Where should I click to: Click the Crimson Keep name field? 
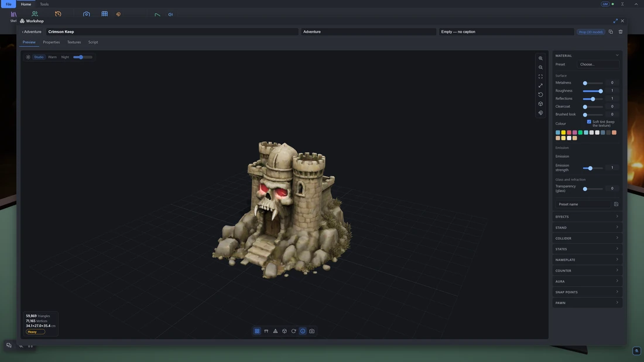click(173, 32)
